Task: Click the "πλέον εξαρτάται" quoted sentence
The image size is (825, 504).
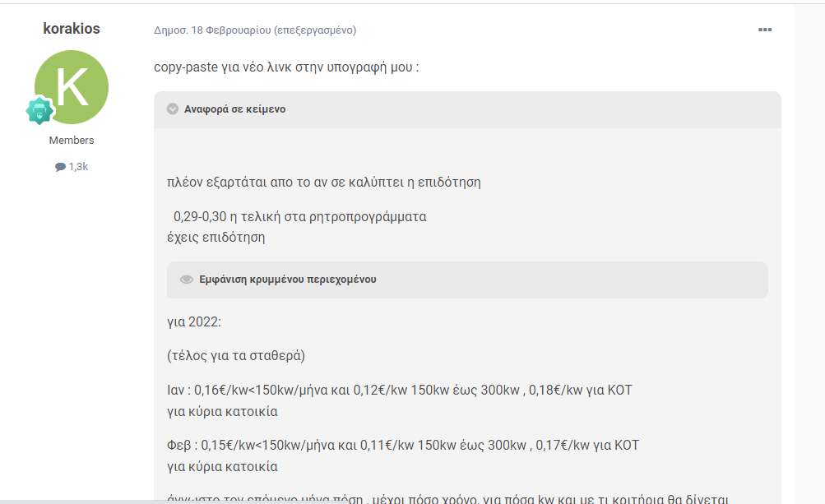Action: [x=323, y=182]
